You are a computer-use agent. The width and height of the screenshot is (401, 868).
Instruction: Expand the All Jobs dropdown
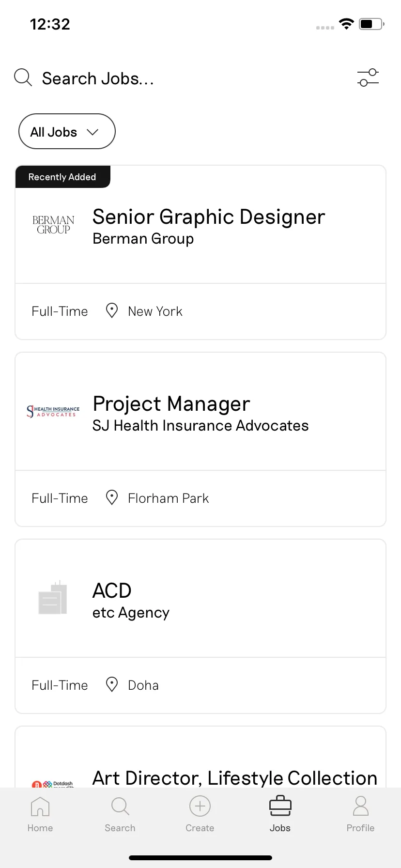[67, 131]
